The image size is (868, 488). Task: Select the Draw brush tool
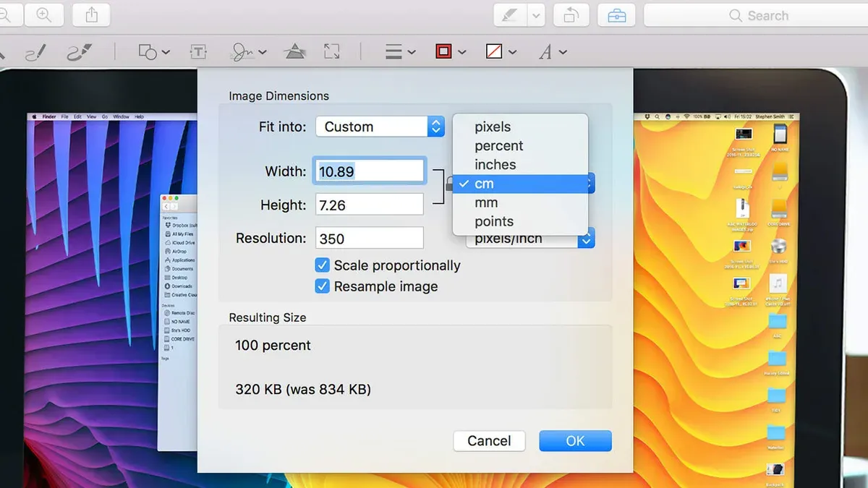[x=79, y=52]
